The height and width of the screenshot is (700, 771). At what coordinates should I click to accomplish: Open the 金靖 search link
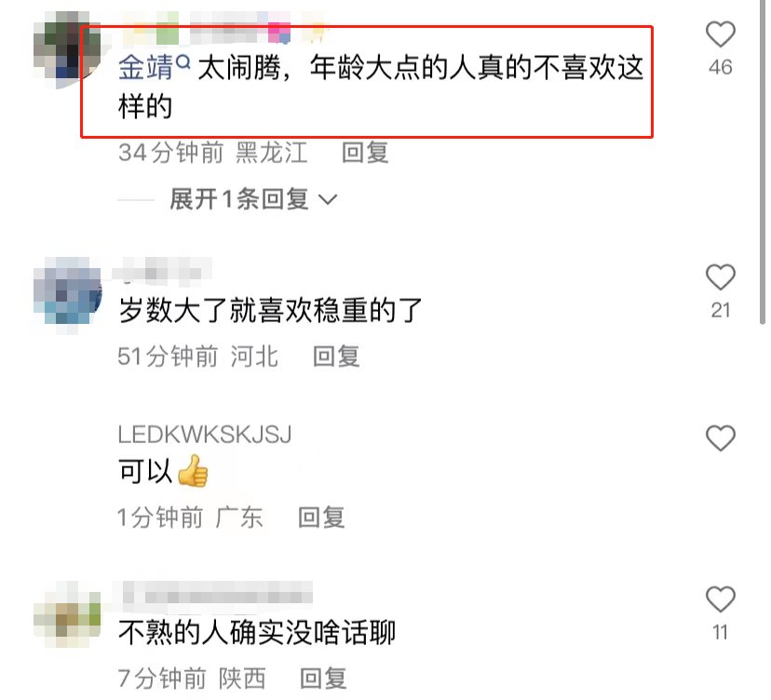click(x=145, y=67)
